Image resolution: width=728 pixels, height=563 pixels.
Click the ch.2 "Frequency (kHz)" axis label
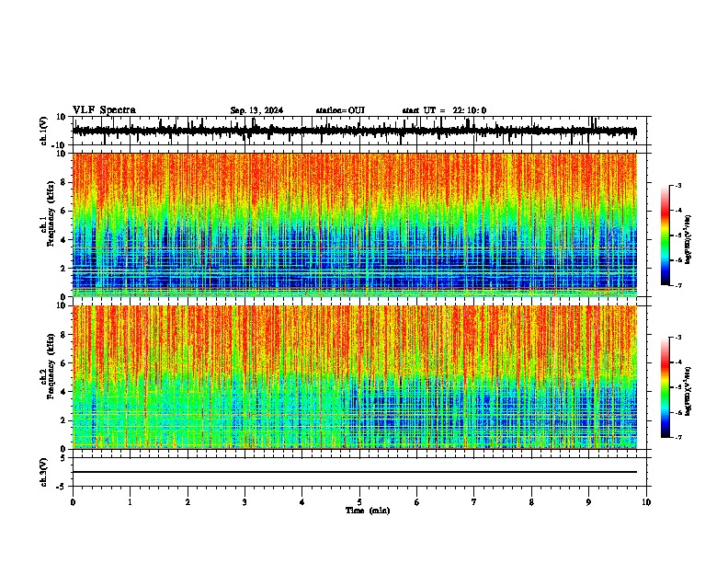(51, 366)
